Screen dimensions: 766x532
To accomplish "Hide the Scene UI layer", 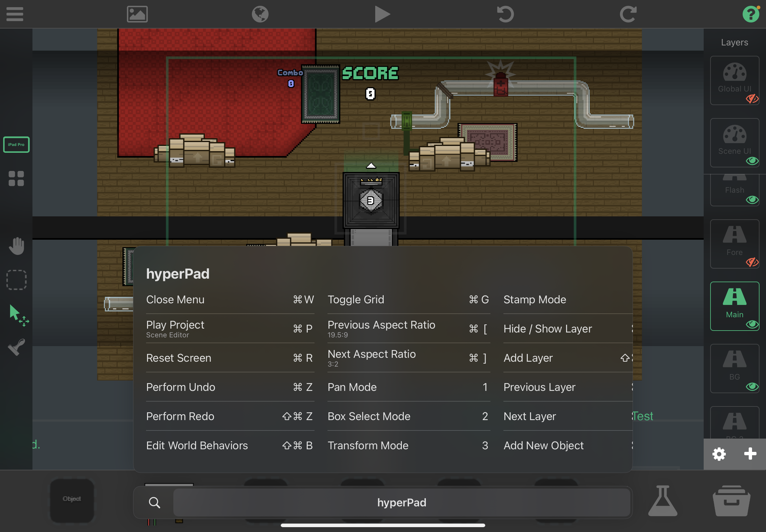I will point(752,161).
